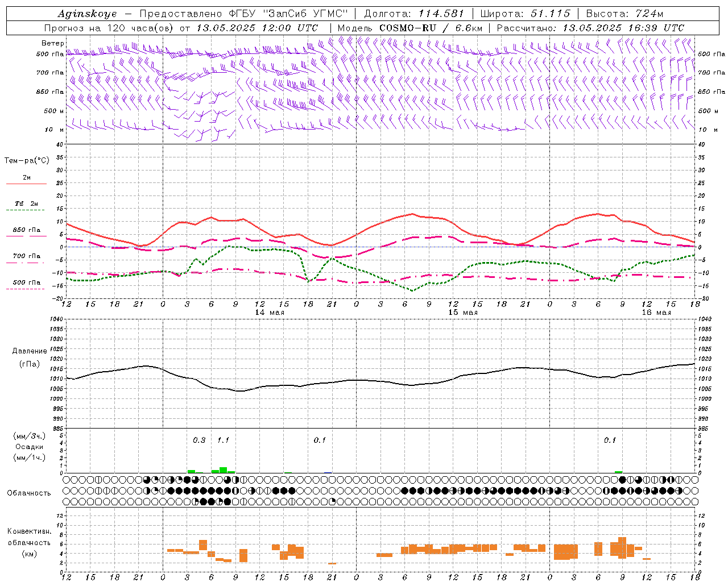
Task: Click the Прогноз на 120 часа(ов) text
Action: tap(110, 28)
